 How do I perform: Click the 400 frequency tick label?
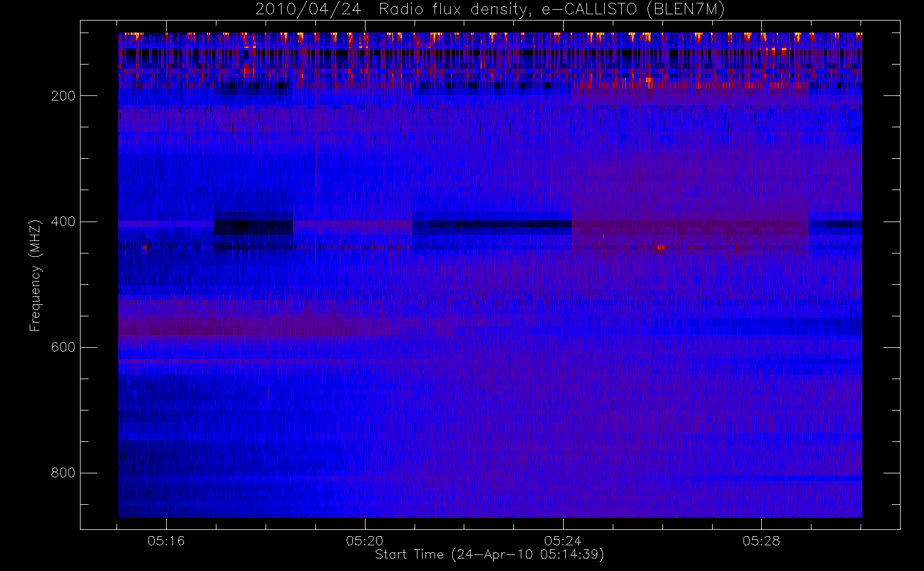click(63, 222)
